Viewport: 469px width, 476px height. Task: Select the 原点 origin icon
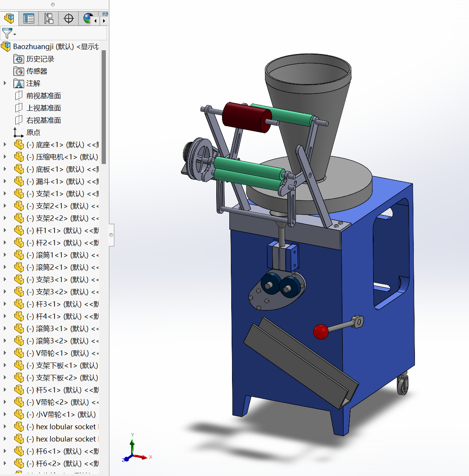[x=18, y=133]
